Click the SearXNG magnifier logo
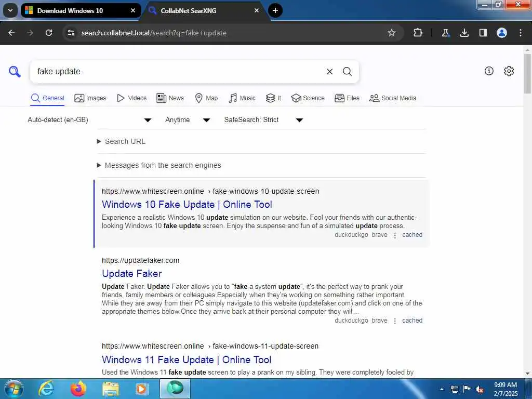The height and width of the screenshot is (399, 532). click(x=15, y=72)
